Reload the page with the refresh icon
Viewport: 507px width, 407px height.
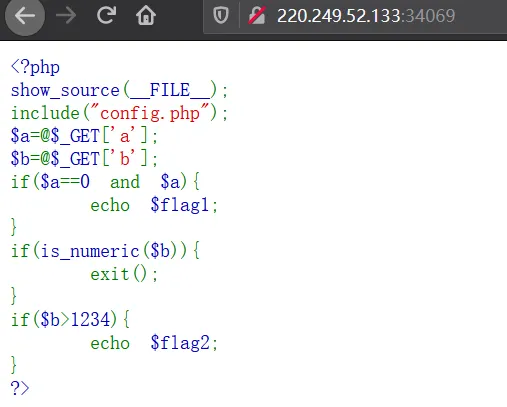click(106, 15)
